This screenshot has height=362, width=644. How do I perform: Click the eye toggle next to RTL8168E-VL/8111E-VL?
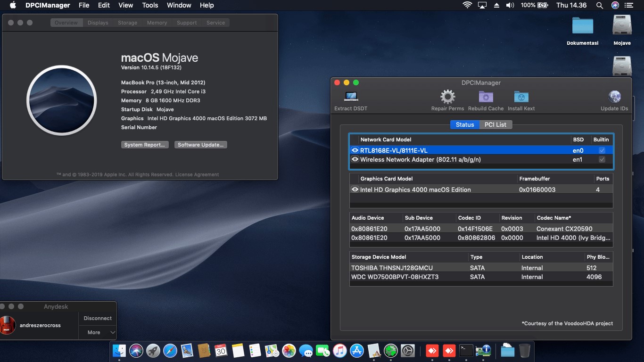(x=355, y=150)
